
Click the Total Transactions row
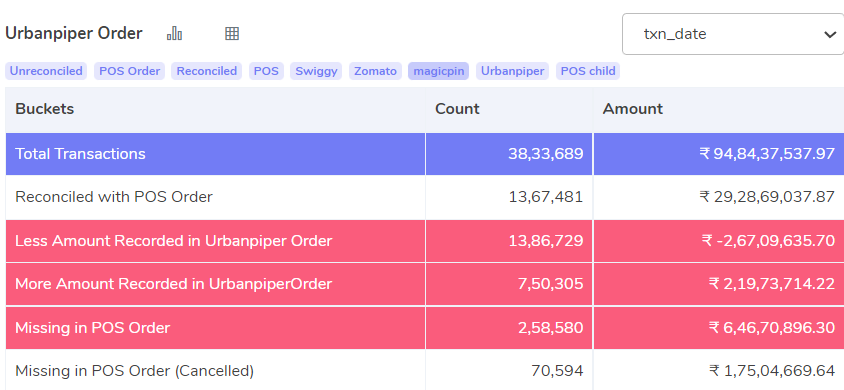point(425,154)
